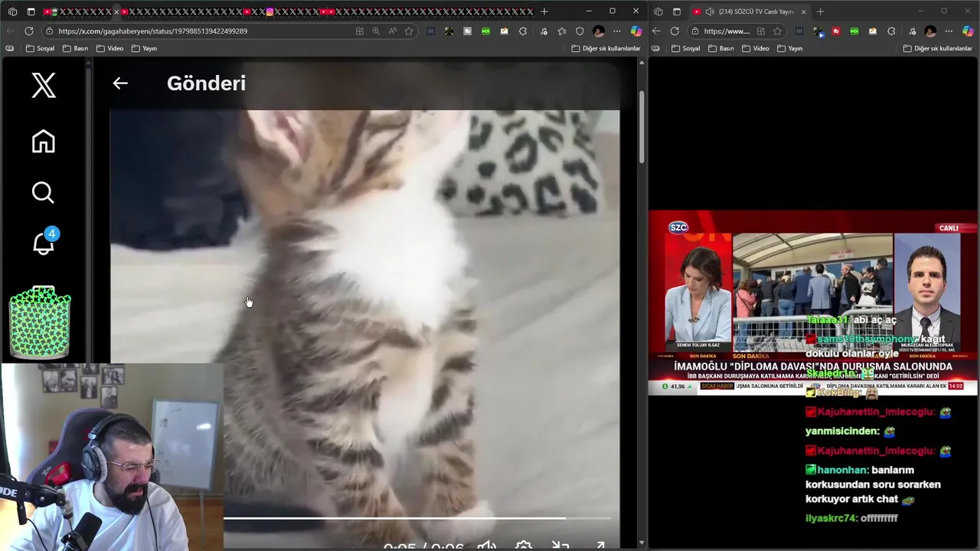The image size is (980, 551).
Task: Go back in the right browser
Action: (x=656, y=31)
